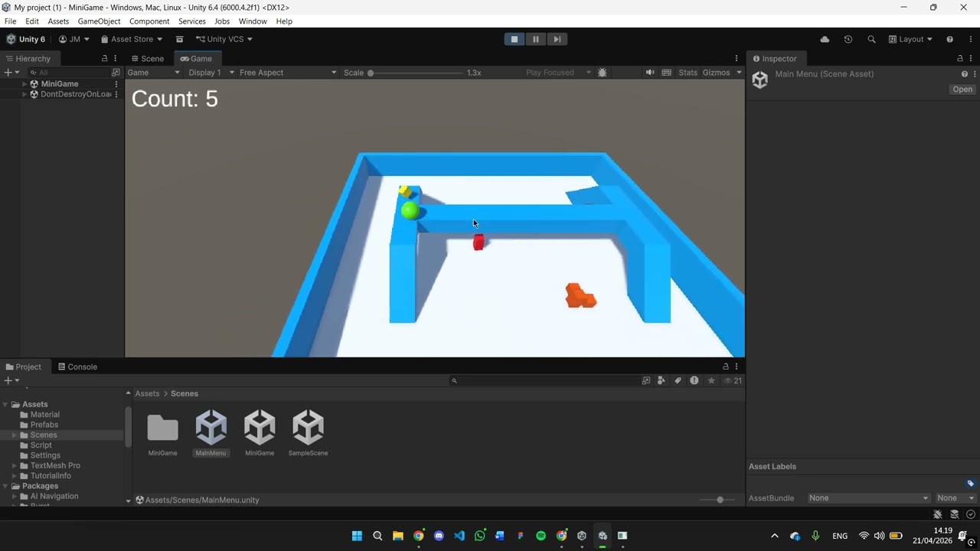
Task: Expand the DontDestroyOnLoad scene row
Action: (24, 94)
